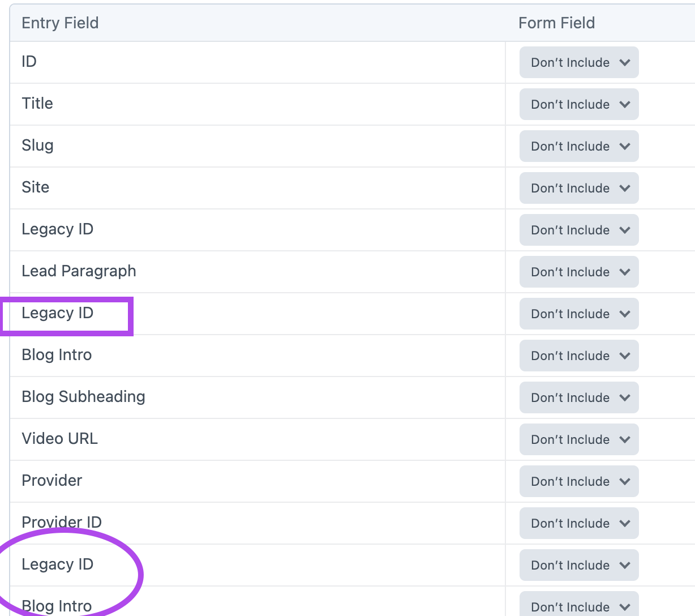Select the Entry Field column header
Image resolution: width=695 pixels, height=616 pixels.
pyautogui.click(x=59, y=23)
